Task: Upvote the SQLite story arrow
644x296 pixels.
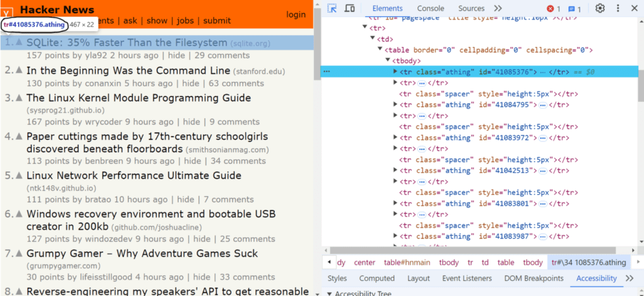Action: click(19, 43)
